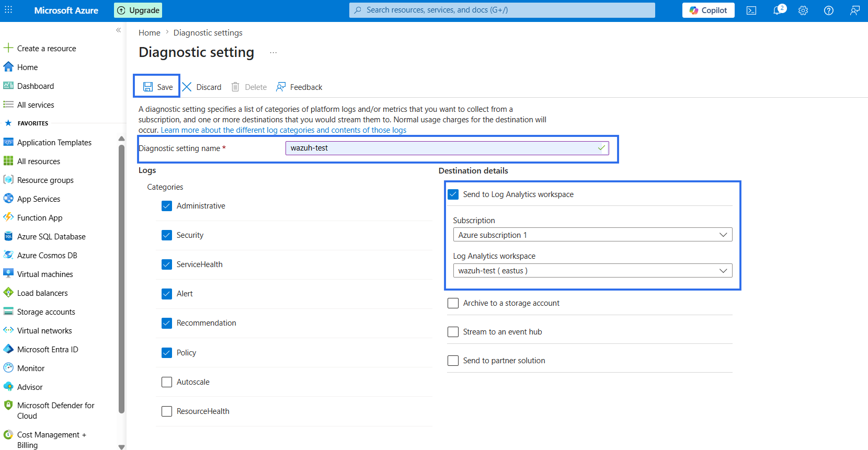Click the search resources box
868x450 pixels.
(502, 10)
